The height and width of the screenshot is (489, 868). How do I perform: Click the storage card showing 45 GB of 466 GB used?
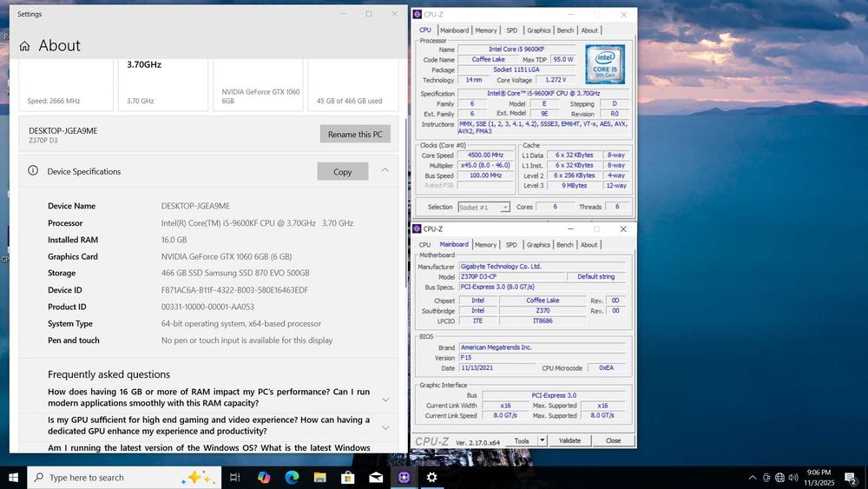click(x=353, y=84)
